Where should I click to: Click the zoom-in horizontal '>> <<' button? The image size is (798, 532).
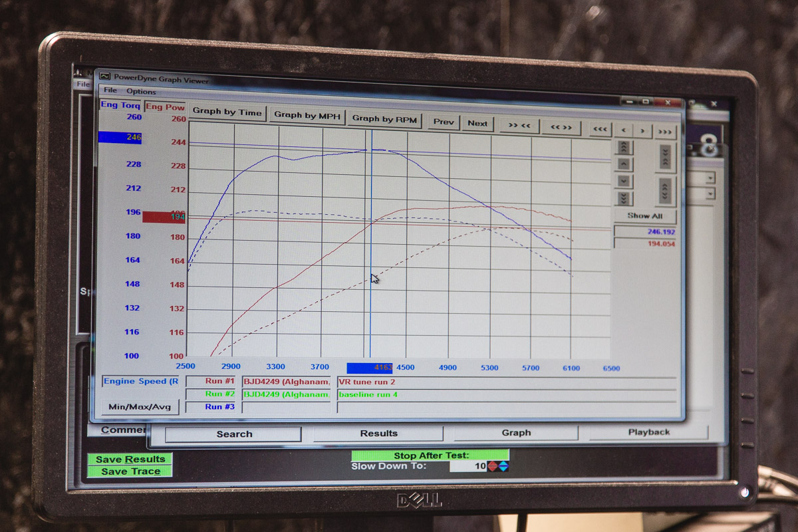pos(519,125)
